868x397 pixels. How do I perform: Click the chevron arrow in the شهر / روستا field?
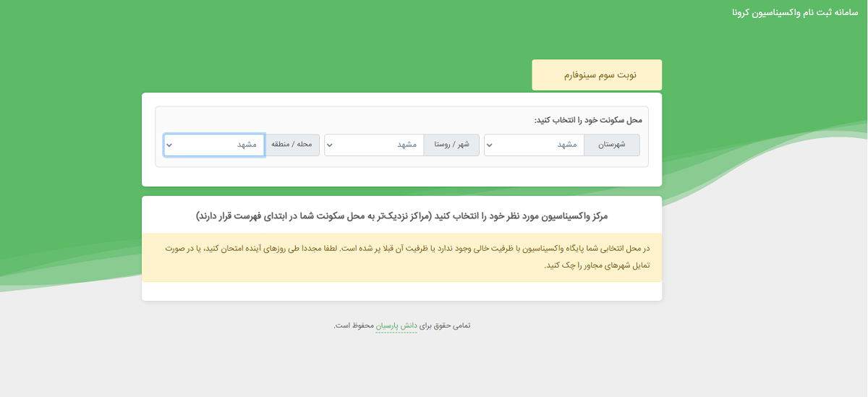[330, 145]
